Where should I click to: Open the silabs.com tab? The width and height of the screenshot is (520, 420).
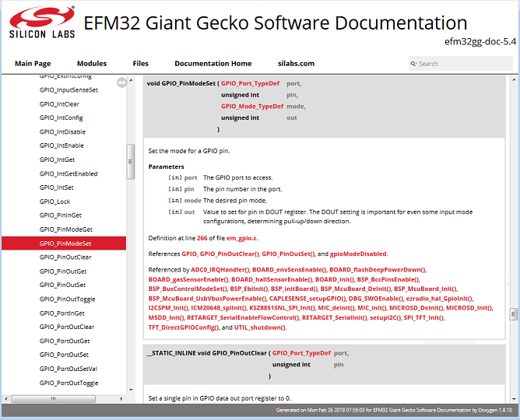click(x=296, y=64)
